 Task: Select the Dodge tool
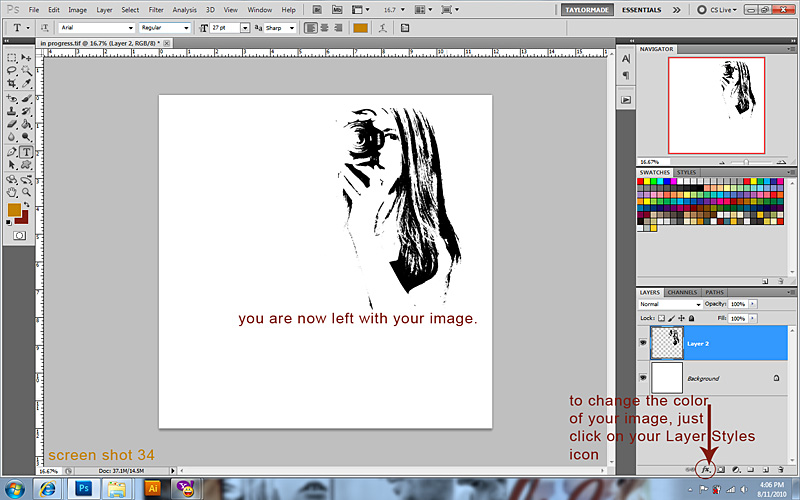[26, 137]
